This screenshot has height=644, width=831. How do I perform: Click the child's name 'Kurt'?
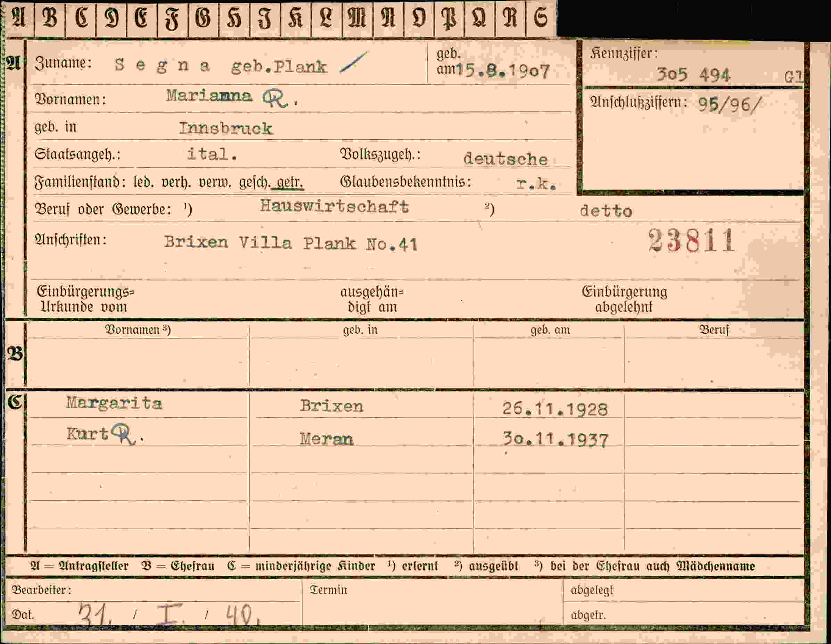click(88, 434)
